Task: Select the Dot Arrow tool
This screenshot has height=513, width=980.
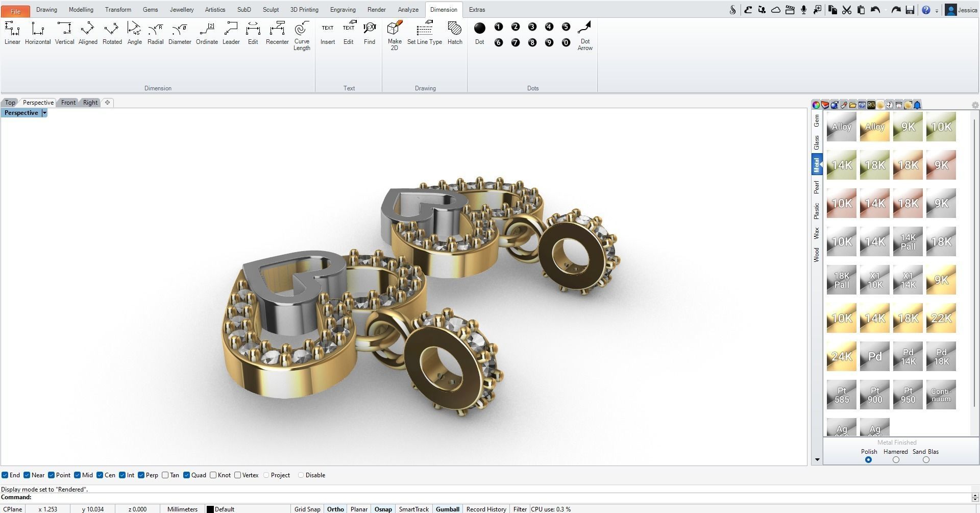Action: pos(585,36)
